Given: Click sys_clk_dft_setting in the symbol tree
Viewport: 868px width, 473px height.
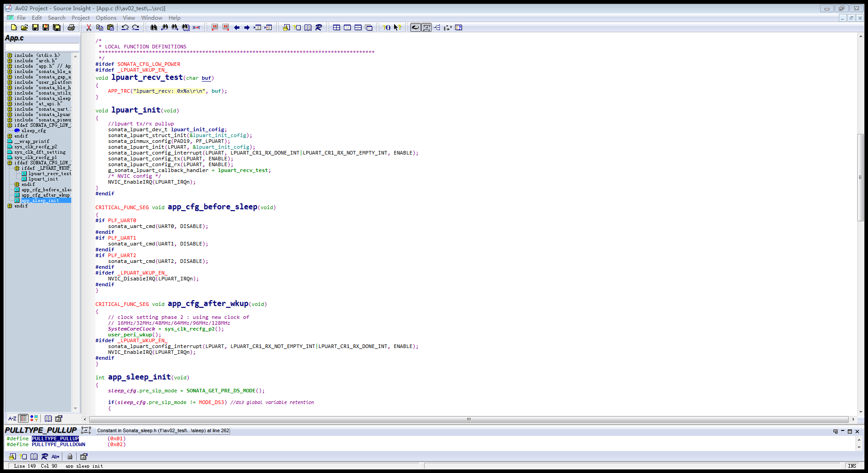Looking at the screenshot, I should coord(40,152).
